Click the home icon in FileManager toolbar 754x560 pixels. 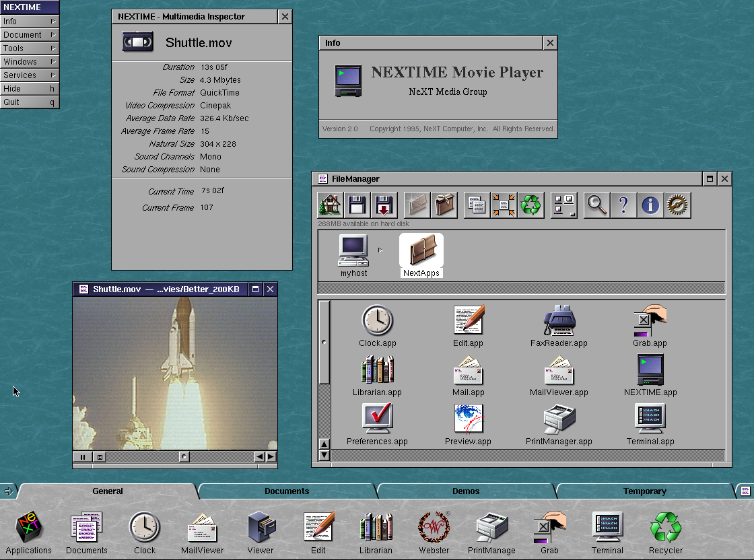click(x=330, y=205)
